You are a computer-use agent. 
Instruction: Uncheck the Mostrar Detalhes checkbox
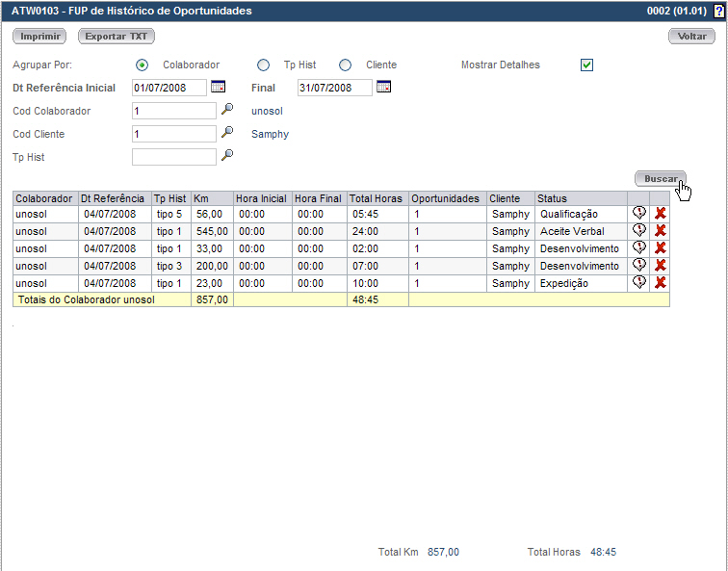(x=586, y=65)
